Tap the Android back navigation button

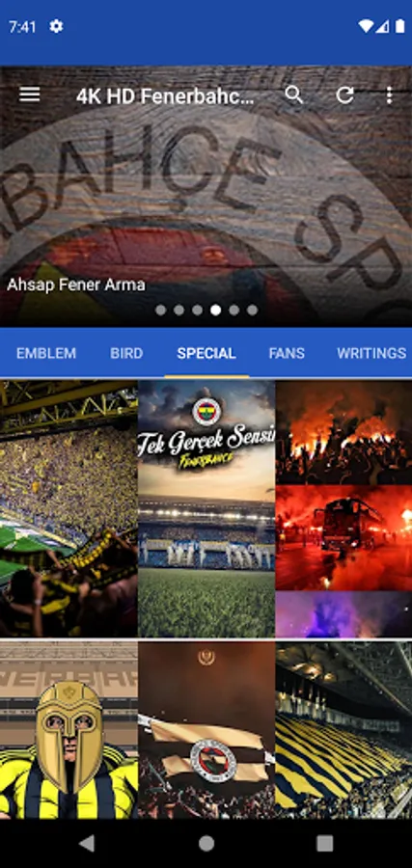[87, 843]
